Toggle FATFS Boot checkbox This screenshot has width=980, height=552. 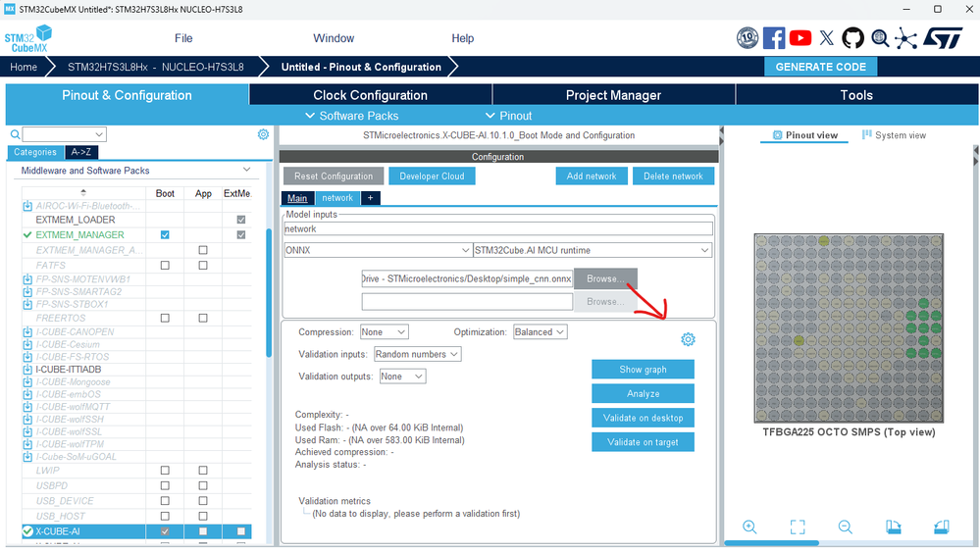coord(165,266)
